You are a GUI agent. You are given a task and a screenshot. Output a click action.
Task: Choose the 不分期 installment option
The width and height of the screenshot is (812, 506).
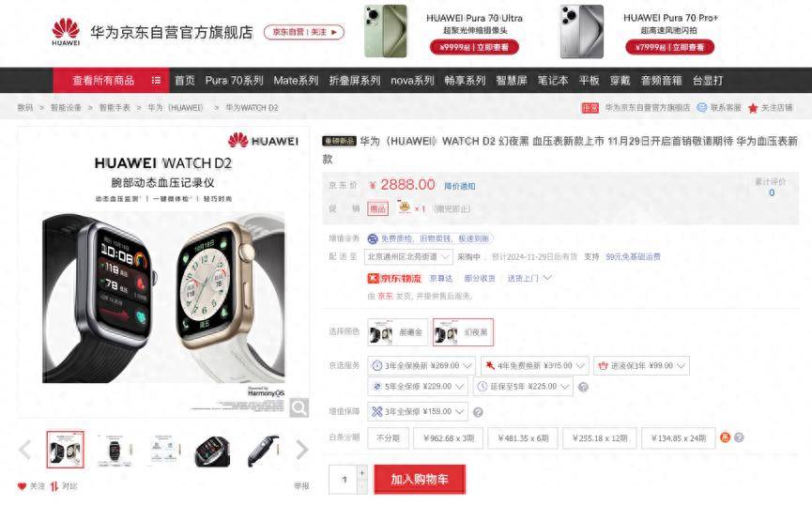[389, 438]
